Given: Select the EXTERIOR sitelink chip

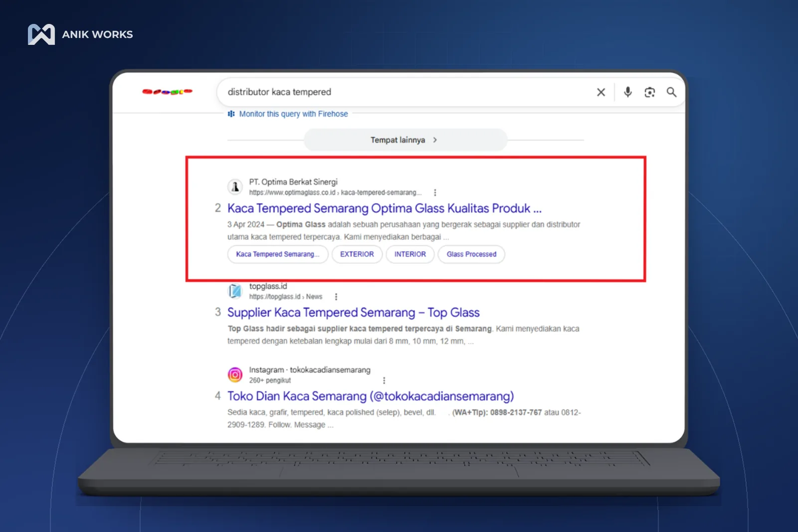Looking at the screenshot, I should pos(357,254).
